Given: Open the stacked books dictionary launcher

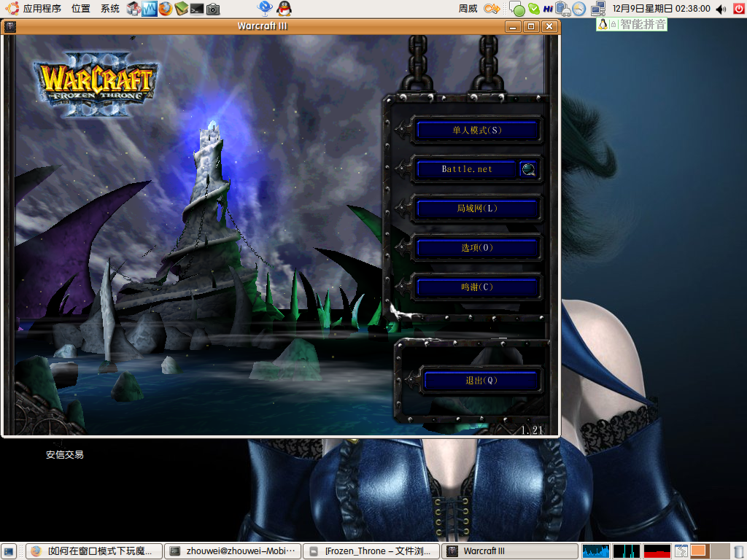Looking at the screenshot, I should [x=182, y=9].
